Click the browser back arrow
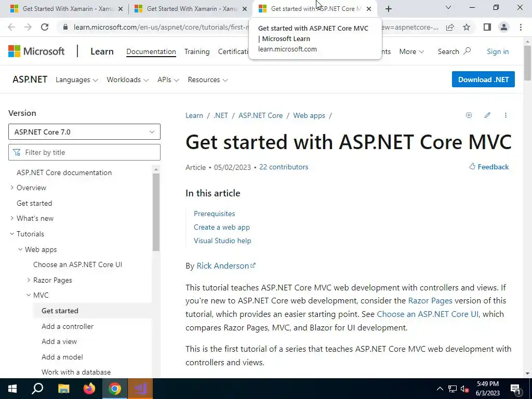The width and height of the screenshot is (532, 399). coord(11,27)
